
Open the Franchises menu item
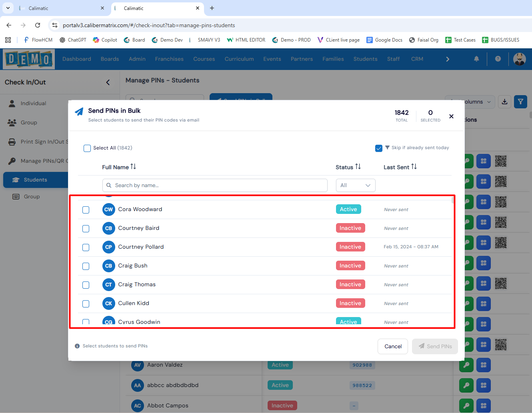169,59
